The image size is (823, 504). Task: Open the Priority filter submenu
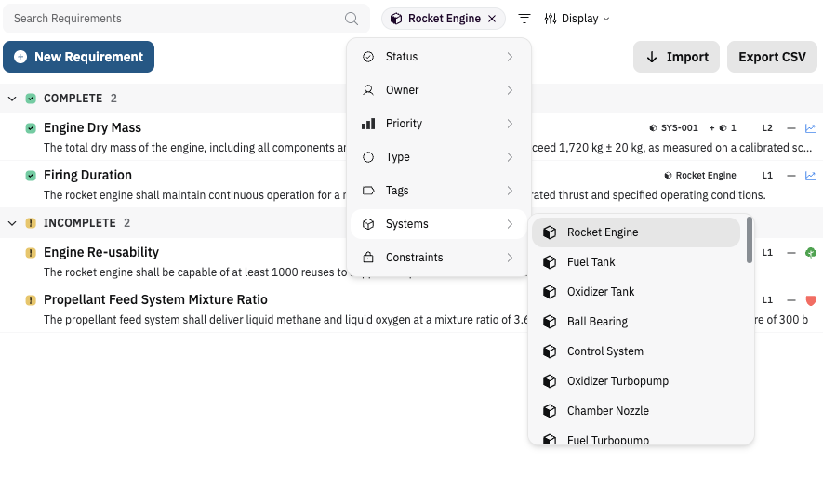pyautogui.click(x=438, y=124)
